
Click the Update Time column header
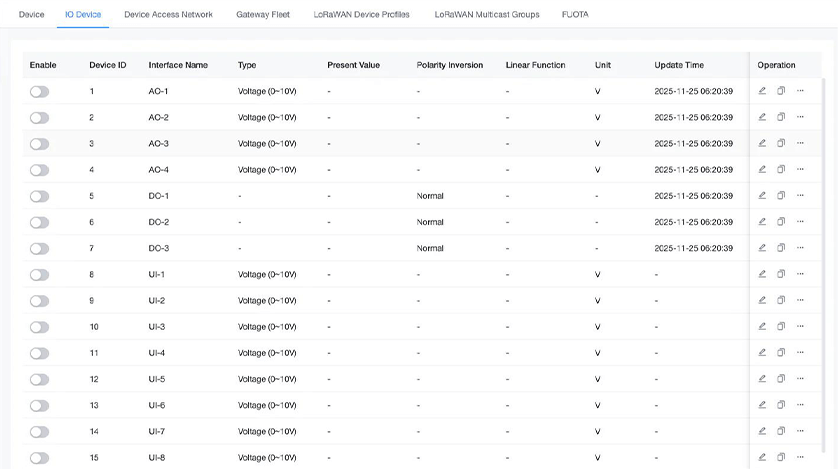click(679, 65)
